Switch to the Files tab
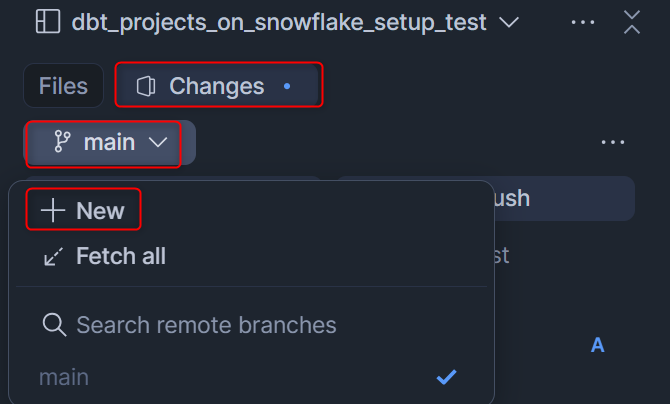Screen dimensions: 670x404 tap(63, 87)
